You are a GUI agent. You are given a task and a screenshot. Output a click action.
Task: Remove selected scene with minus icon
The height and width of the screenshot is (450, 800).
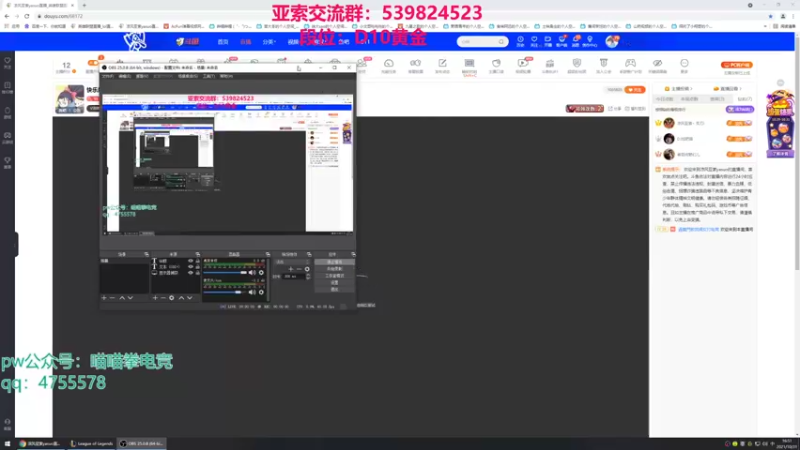coord(112,298)
